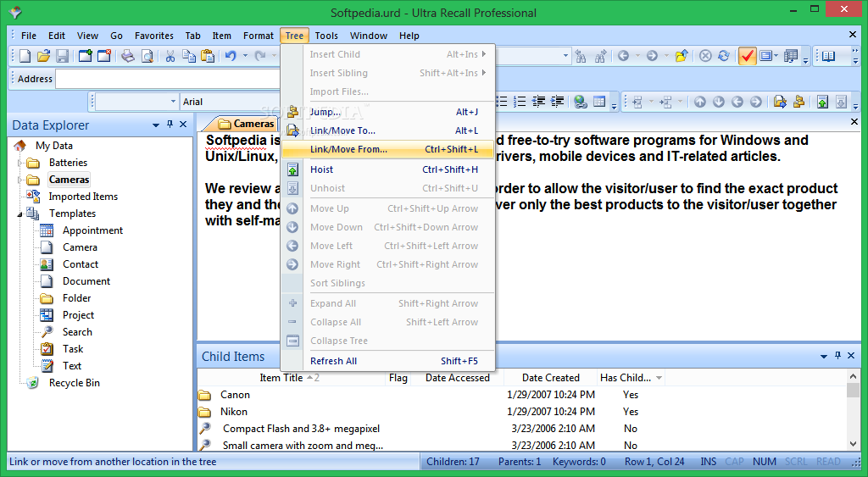The width and height of the screenshot is (868, 477).
Task: Click the Print icon
Action: [128, 56]
